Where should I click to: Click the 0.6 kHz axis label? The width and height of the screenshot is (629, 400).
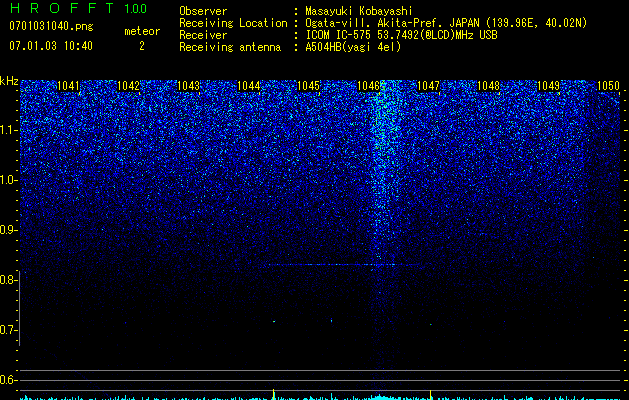(x=8, y=380)
